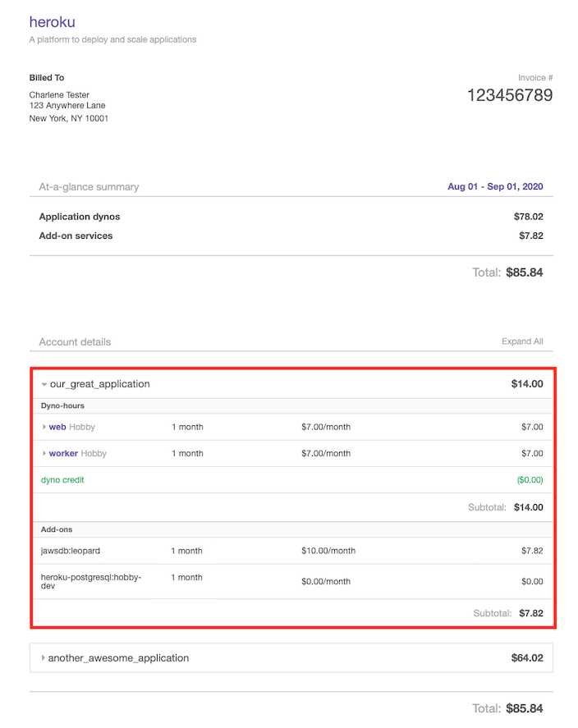
Task: Expand the worker Hobby dyno arrow
Action: (44, 453)
